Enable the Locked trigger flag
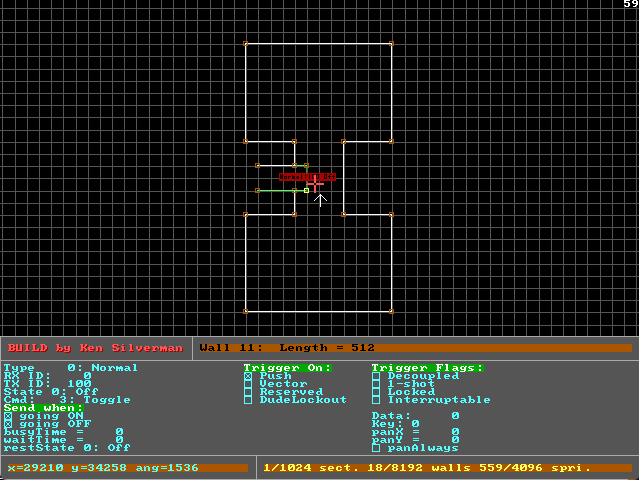 (x=376, y=392)
